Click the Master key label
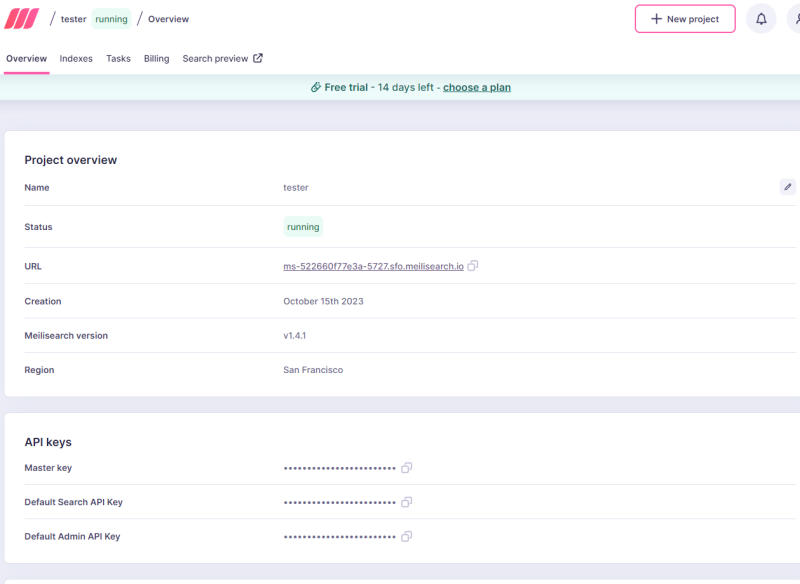The width and height of the screenshot is (800, 584). (x=48, y=468)
